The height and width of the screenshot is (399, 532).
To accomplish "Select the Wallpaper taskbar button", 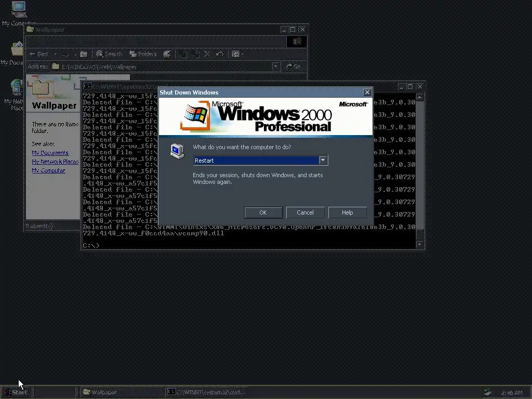I will (x=122, y=392).
